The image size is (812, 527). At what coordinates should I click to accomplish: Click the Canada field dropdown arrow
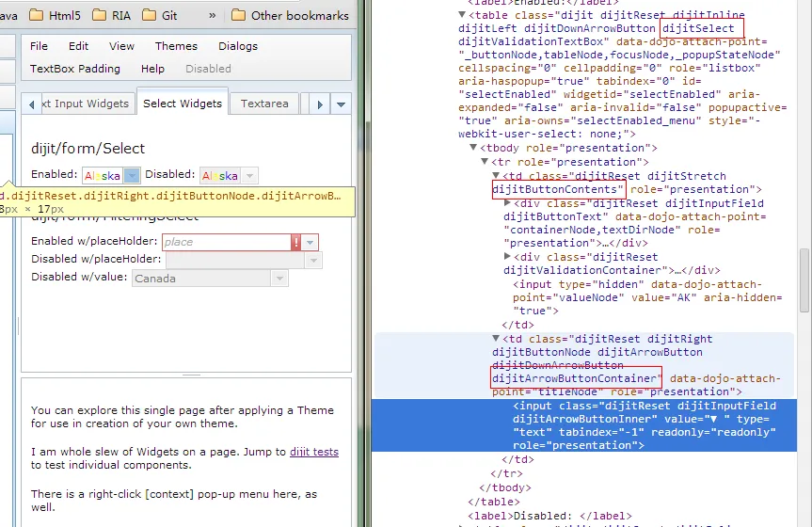point(279,279)
